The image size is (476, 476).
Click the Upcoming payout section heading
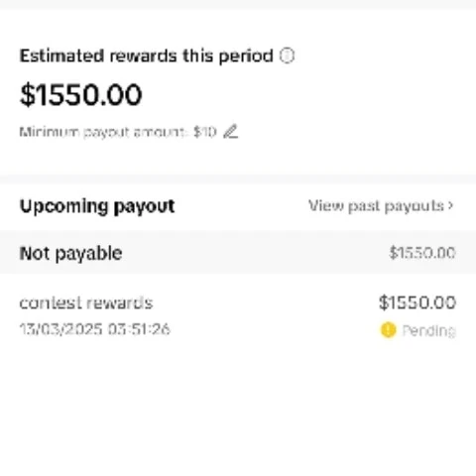point(97,207)
